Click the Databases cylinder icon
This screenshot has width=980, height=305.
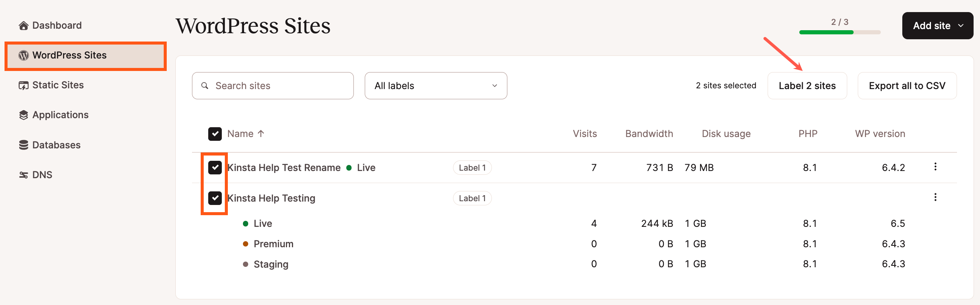(24, 145)
